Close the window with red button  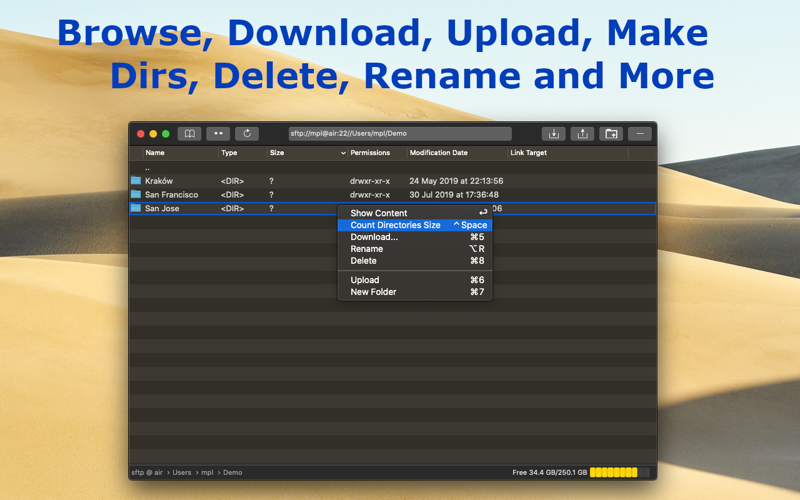point(141,134)
